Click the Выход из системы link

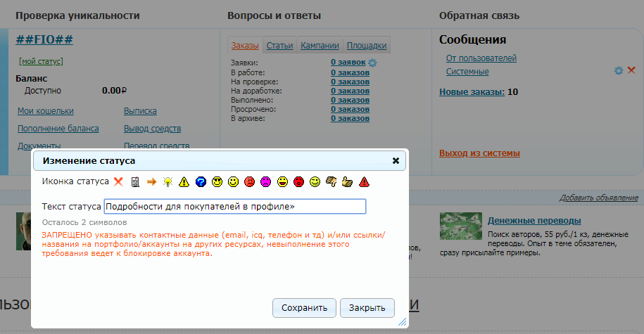[x=479, y=153]
